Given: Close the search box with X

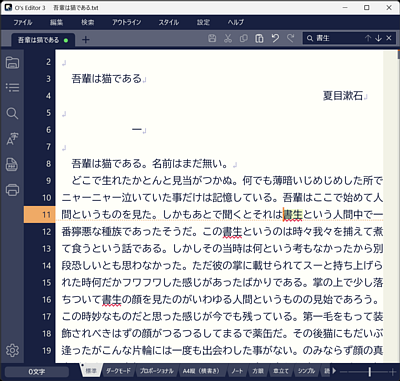Looking at the screenshot, I should 389,38.
